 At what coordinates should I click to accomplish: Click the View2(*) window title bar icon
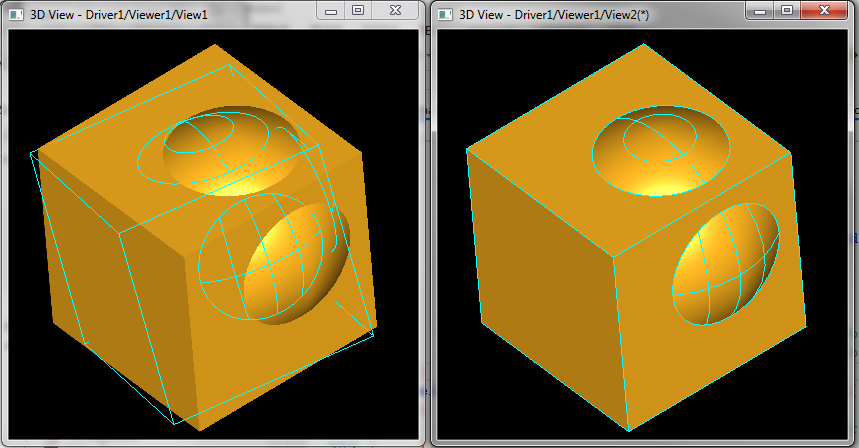pyautogui.click(x=442, y=13)
